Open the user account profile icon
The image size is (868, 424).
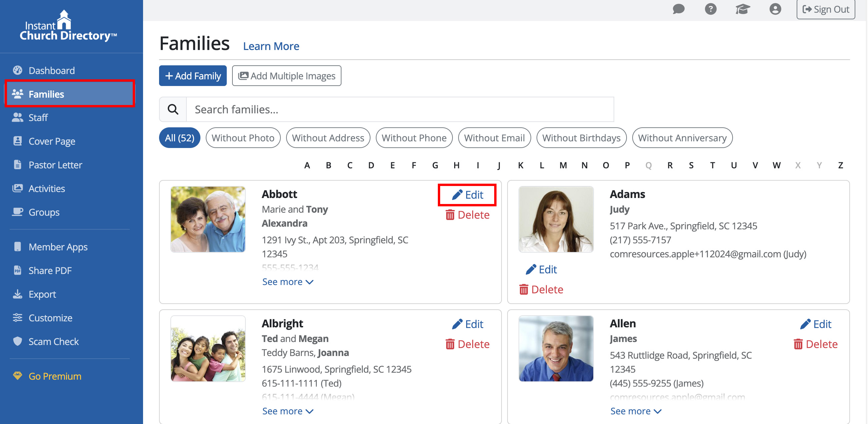pos(775,9)
